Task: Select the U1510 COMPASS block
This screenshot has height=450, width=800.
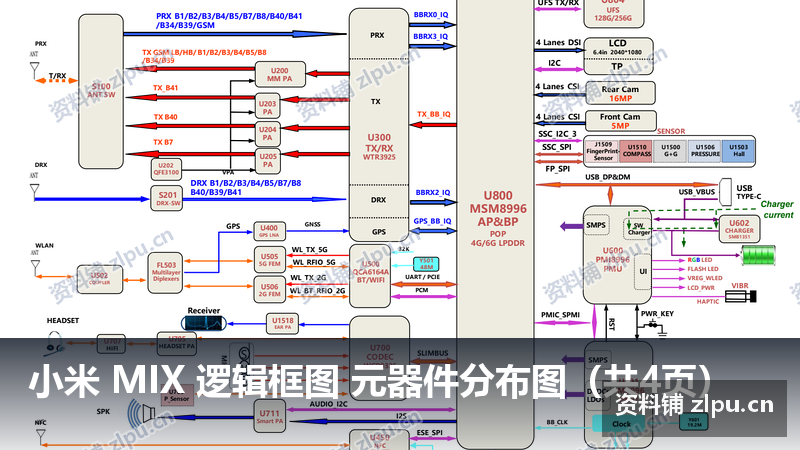Action: pos(636,152)
